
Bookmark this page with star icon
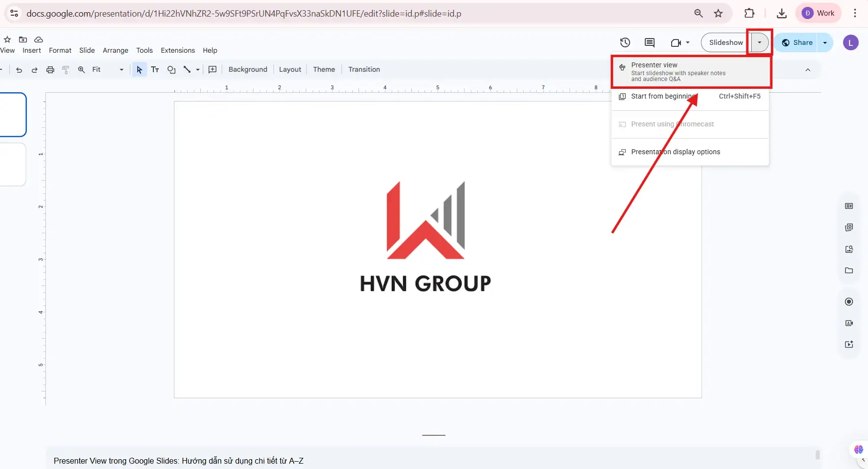(x=718, y=13)
